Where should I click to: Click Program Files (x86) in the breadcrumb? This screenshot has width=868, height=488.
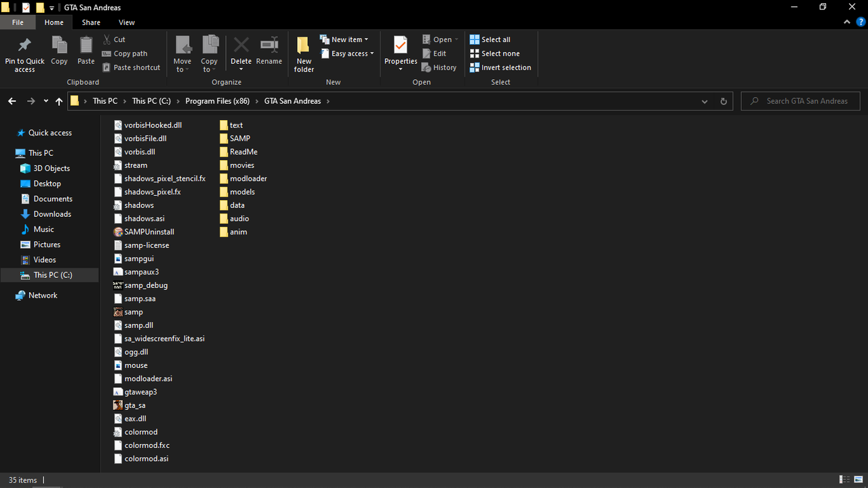[217, 101]
